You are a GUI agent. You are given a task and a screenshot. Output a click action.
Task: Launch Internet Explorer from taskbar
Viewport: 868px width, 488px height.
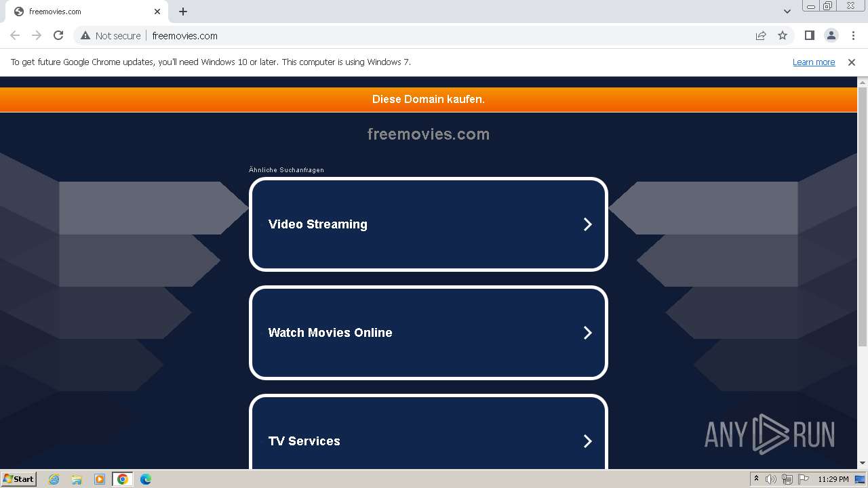coord(54,479)
